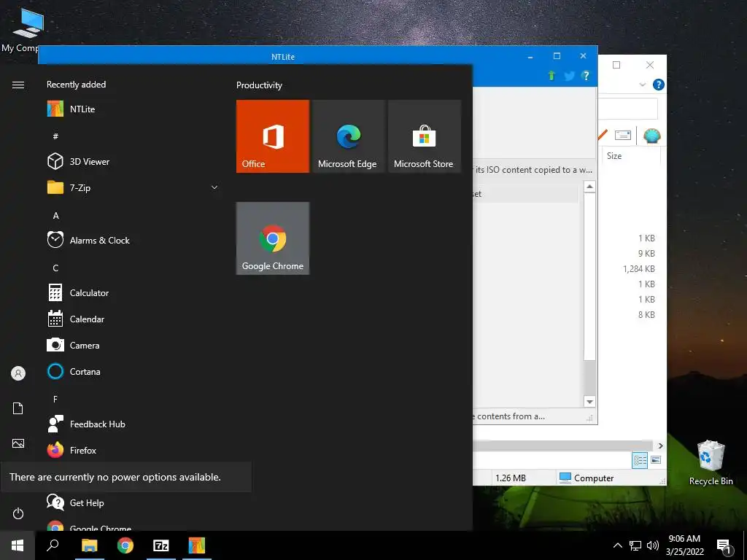Click the letter F section header
Viewport: 747px width, 560px height.
coord(55,399)
